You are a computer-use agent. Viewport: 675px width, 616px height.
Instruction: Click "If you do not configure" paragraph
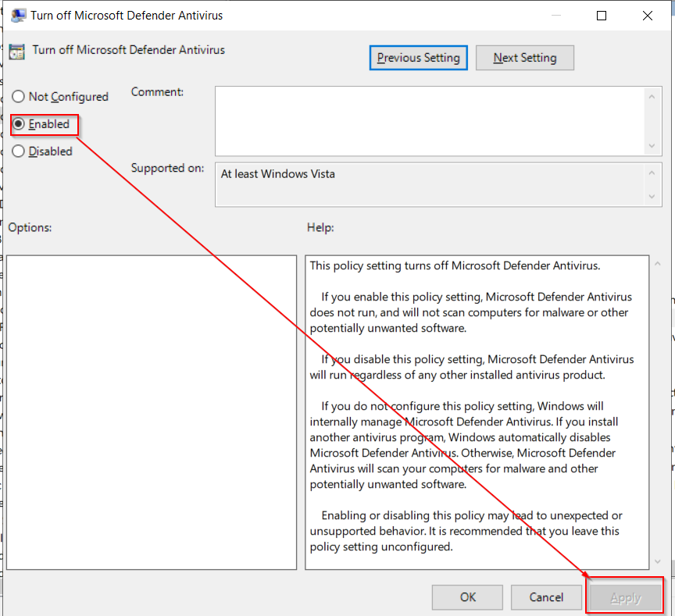tap(464, 445)
